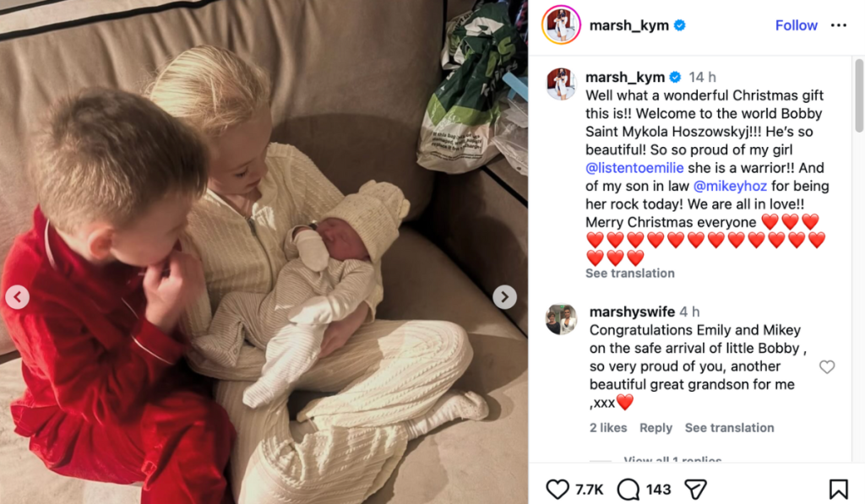Share post using paper plane icon
This screenshot has height=504, width=865.
point(695,489)
